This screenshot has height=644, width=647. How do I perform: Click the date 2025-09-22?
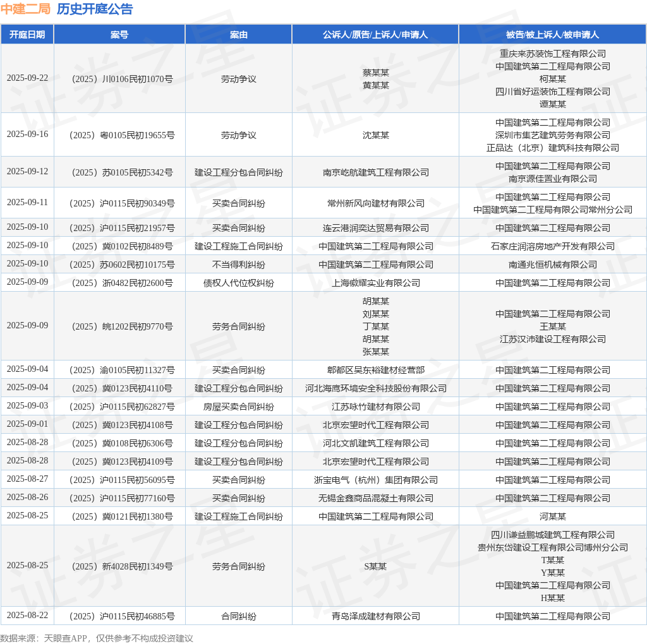click(x=27, y=78)
